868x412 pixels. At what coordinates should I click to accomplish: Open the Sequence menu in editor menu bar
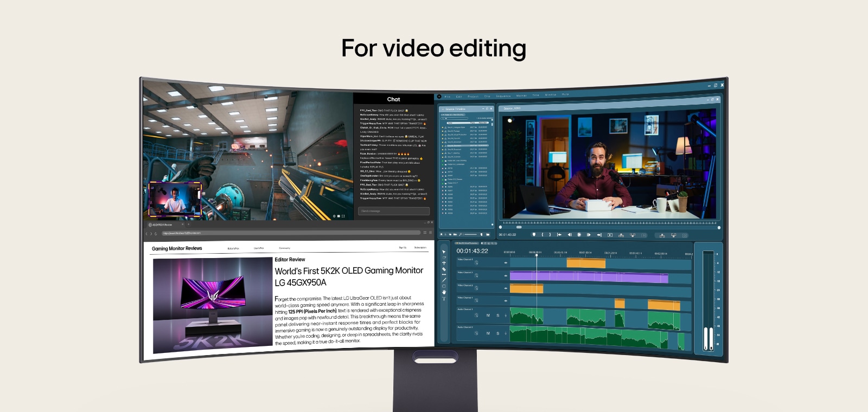coord(503,96)
